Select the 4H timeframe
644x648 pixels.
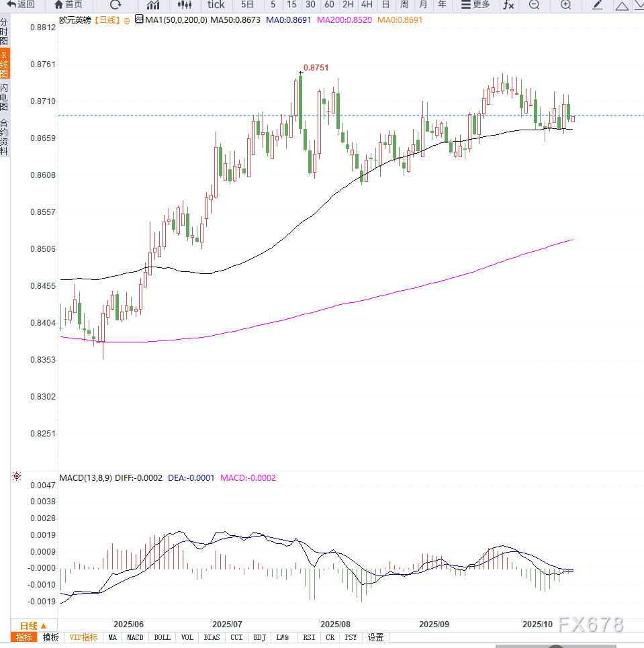[367, 5]
